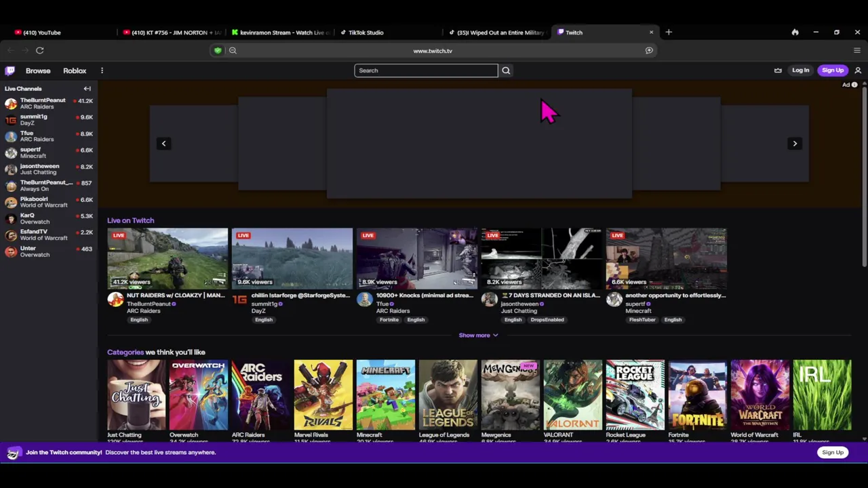Click the Log In button
The image size is (868, 488).
coord(801,70)
